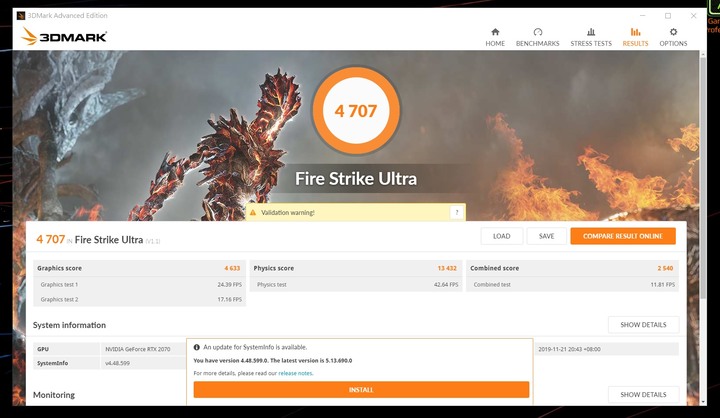Click the 3DMark logo

(x=64, y=36)
